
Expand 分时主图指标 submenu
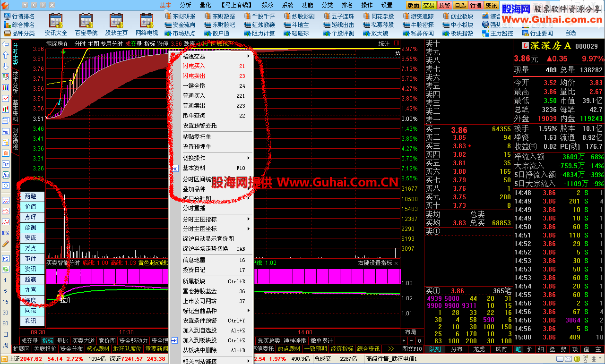point(216,219)
